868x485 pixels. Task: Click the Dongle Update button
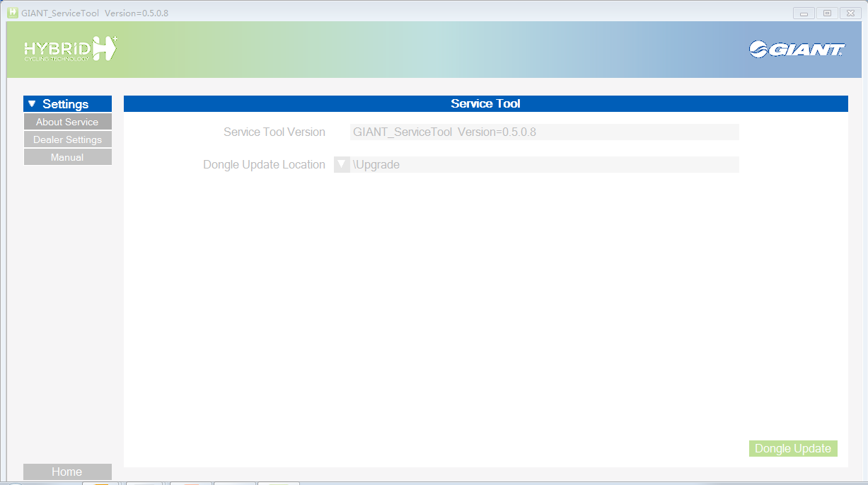pyautogui.click(x=793, y=448)
